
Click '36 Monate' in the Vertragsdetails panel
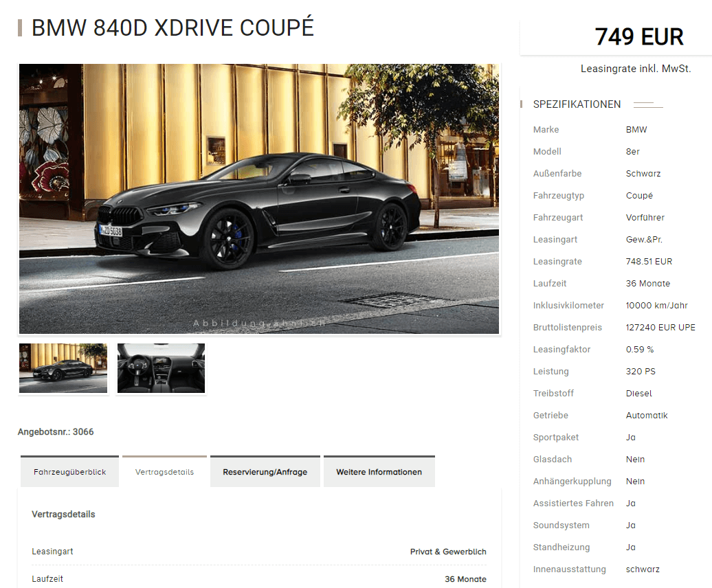465,579
